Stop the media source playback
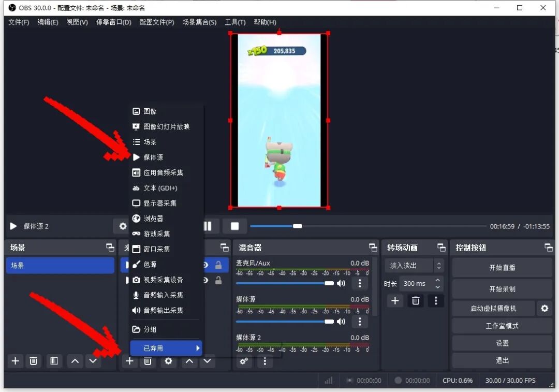This screenshot has width=559, height=392. point(234,226)
